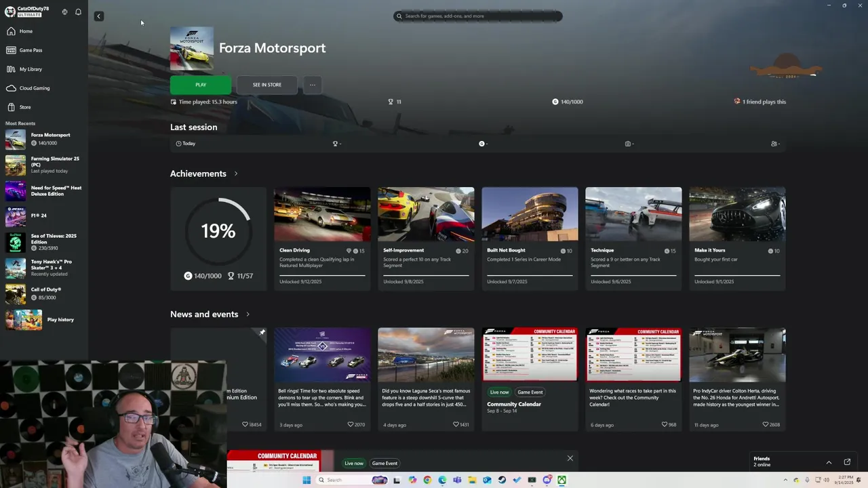Select Need for Speed Heat Deluxe Edition
Screen dimensions: 868x488
click(44, 190)
